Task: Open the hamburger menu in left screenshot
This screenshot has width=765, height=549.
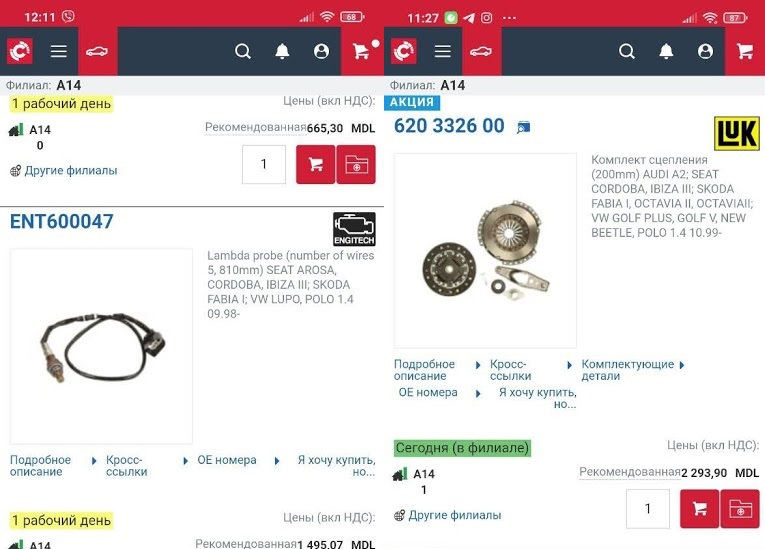Action: coord(59,51)
